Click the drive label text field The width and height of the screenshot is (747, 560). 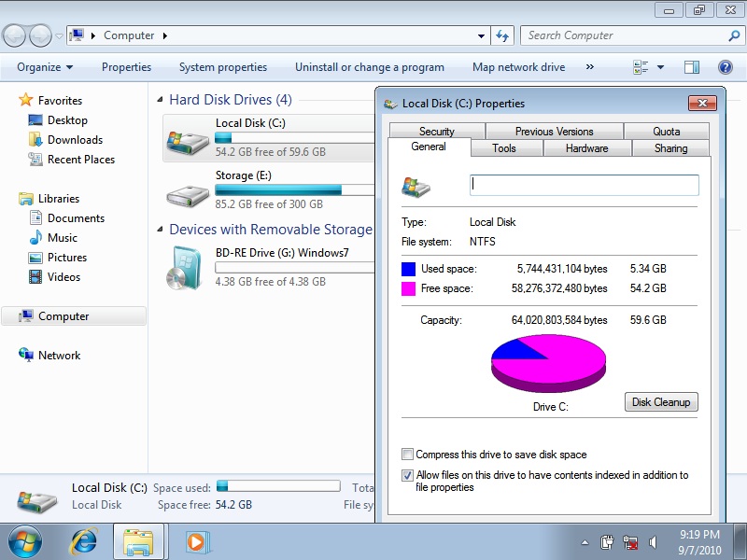[x=585, y=185]
